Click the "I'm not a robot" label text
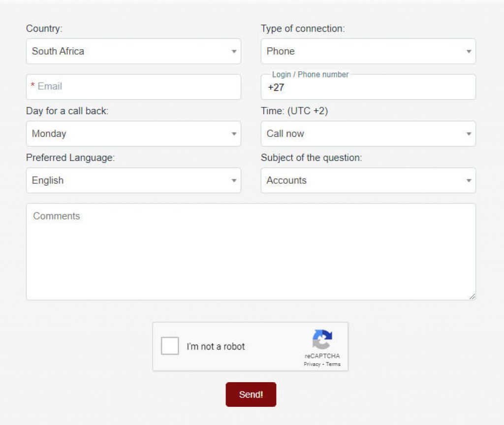This screenshot has width=504, height=425. pos(216,347)
